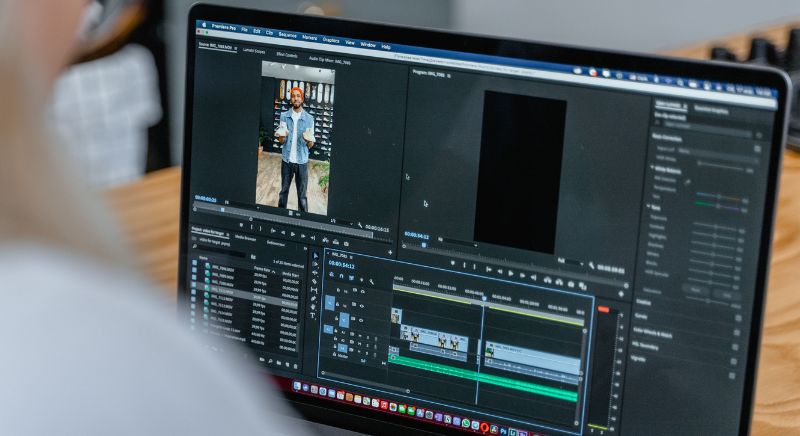Activate the Slip tool
The height and width of the screenshot is (436, 800).
click(x=314, y=290)
